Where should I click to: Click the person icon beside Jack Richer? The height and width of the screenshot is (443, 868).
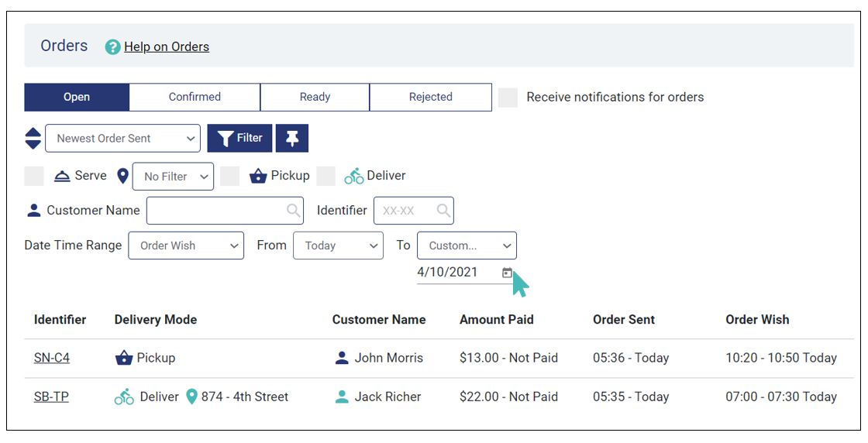pos(342,397)
